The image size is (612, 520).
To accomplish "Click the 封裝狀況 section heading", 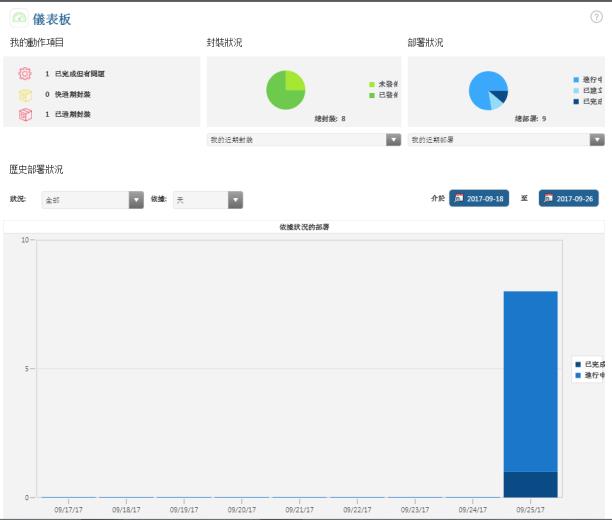I will click(224, 42).
